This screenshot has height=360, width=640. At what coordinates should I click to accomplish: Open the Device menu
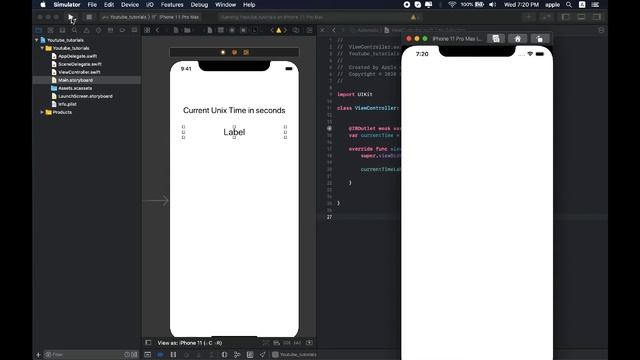tap(130, 5)
